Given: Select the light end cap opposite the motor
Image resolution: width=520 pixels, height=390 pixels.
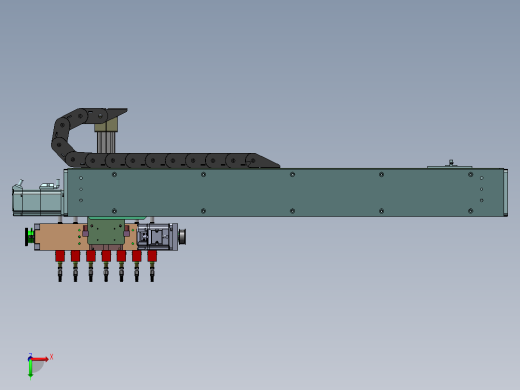Looking at the screenshot, I should (x=506, y=193).
